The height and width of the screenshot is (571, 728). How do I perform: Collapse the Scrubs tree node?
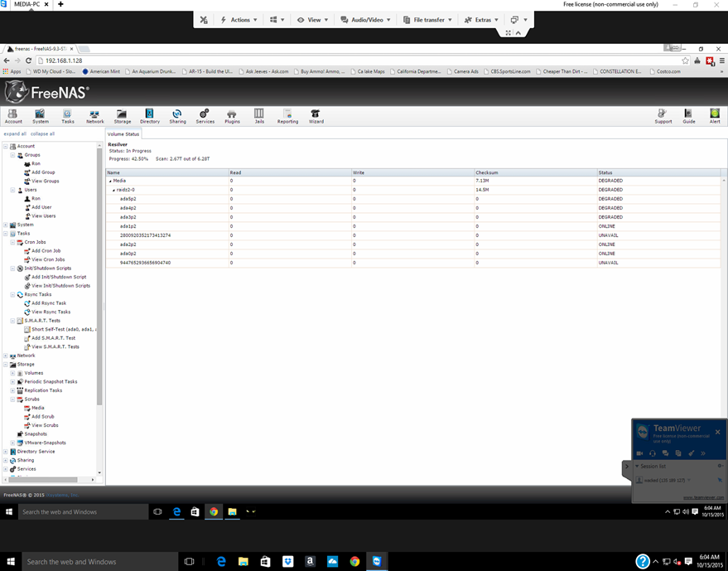12,399
